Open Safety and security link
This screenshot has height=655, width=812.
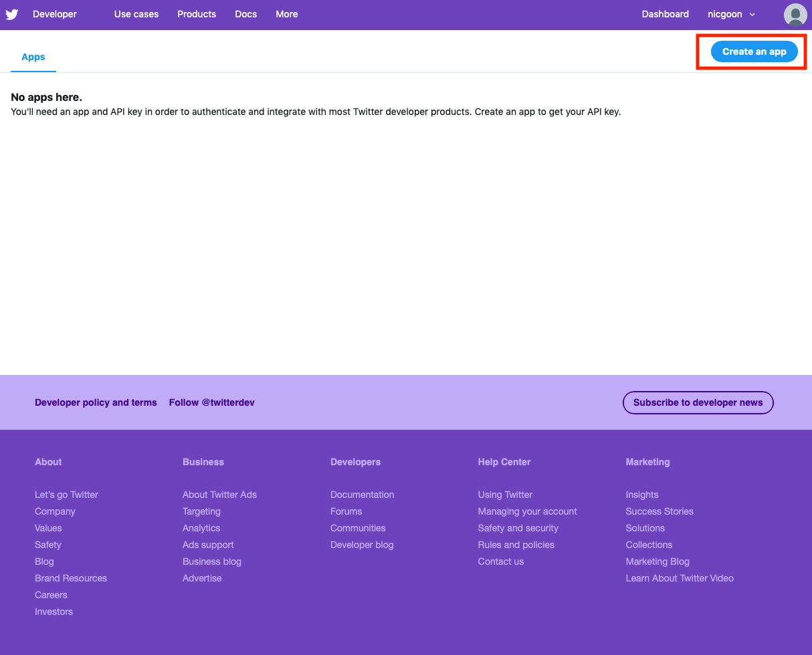pos(518,528)
